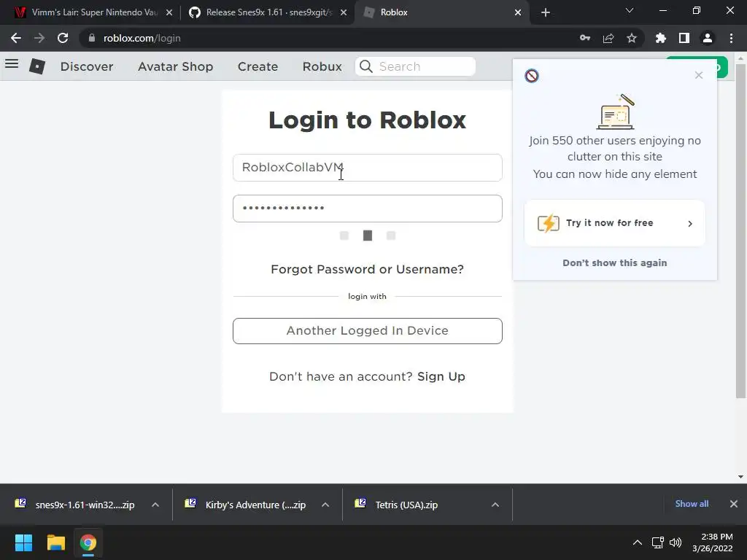Image resolution: width=747 pixels, height=560 pixels.
Task: Show all downloads
Action: click(x=692, y=504)
